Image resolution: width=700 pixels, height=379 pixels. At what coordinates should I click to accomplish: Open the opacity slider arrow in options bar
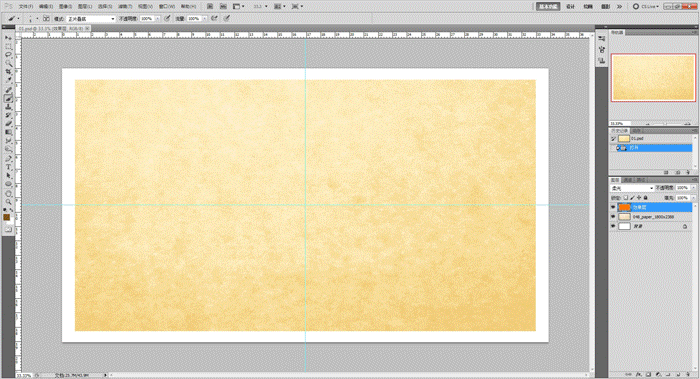tap(158, 19)
